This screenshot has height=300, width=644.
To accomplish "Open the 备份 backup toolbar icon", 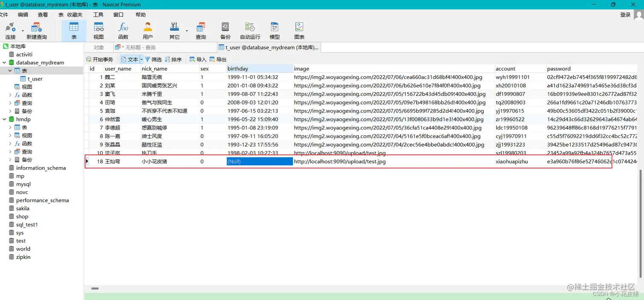I will 225,31.
